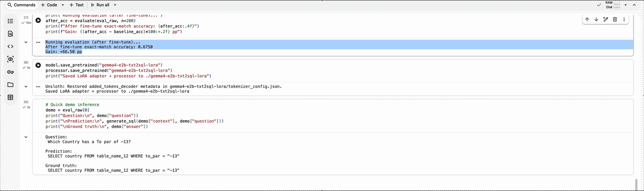Viewport: 644px width, 191px height.
Task: Open the Files folder panel
Action: click(x=10, y=84)
